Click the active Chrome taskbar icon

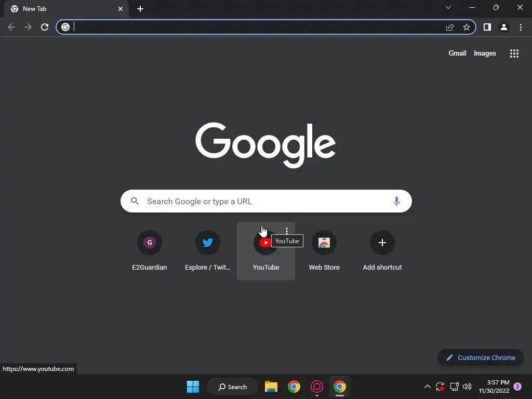point(340,387)
